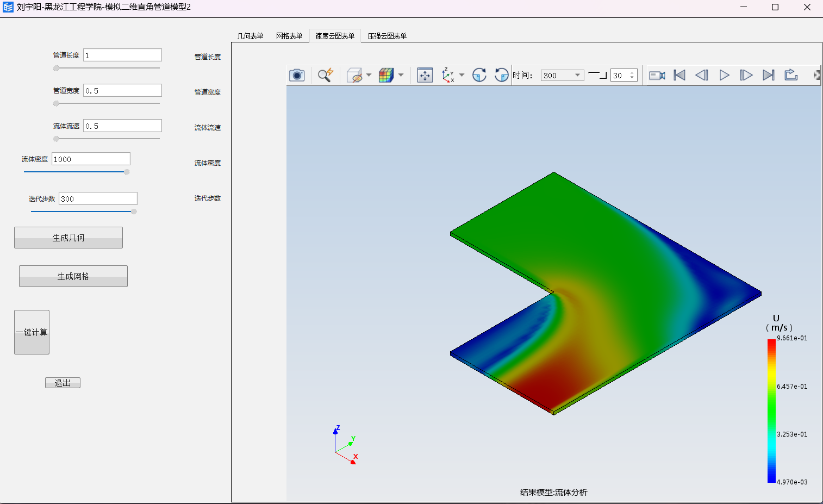The width and height of the screenshot is (823, 504).
Task: Click the legend value 3.253e-01
Action: (792, 434)
